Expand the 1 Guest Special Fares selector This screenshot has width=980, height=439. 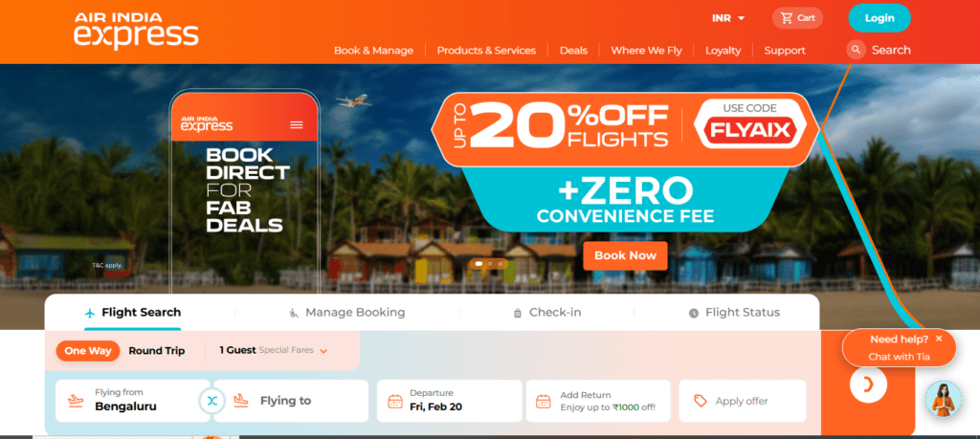click(x=273, y=350)
